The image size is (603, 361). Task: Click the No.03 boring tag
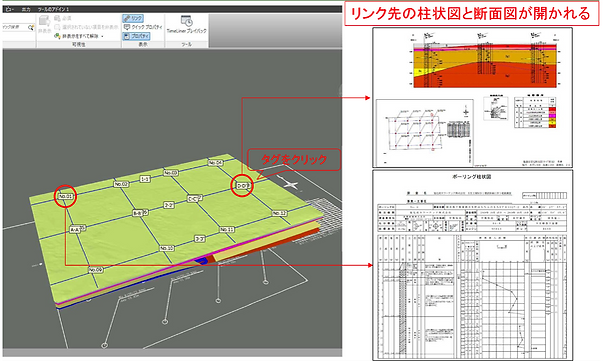170,173
